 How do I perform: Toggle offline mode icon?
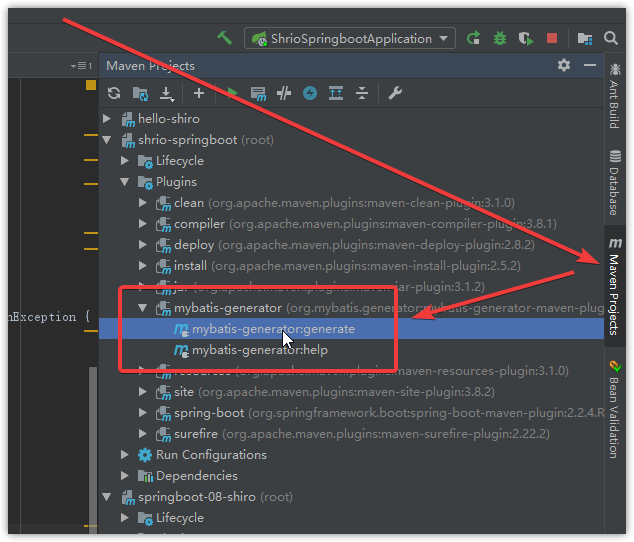click(x=284, y=93)
